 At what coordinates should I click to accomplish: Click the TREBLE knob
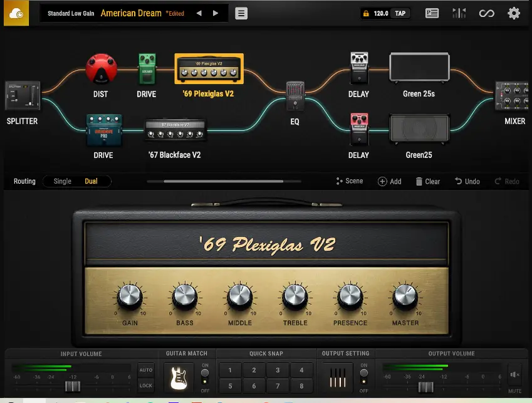coord(295,297)
